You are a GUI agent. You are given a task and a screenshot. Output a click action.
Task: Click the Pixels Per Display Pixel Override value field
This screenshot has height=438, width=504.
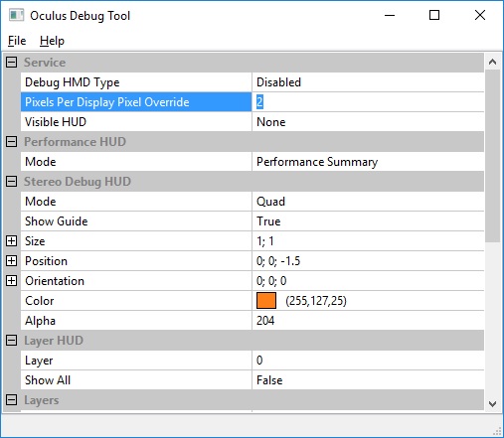pyautogui.click(x=368, y=102)
